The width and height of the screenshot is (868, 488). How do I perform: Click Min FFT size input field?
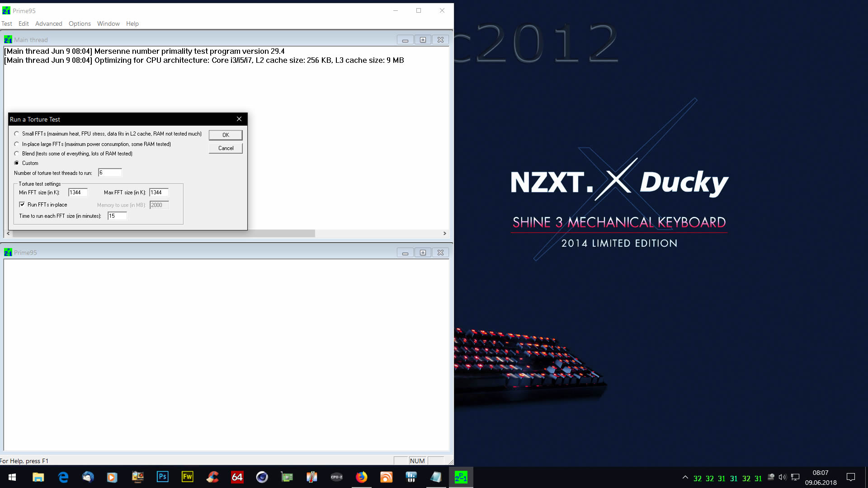[x=77, y=192]
